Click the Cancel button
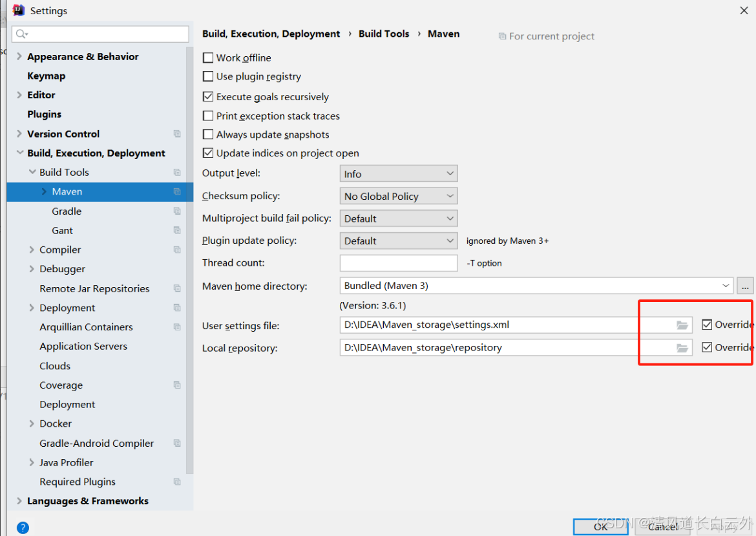756x536 pixels. tap(663, 527)
